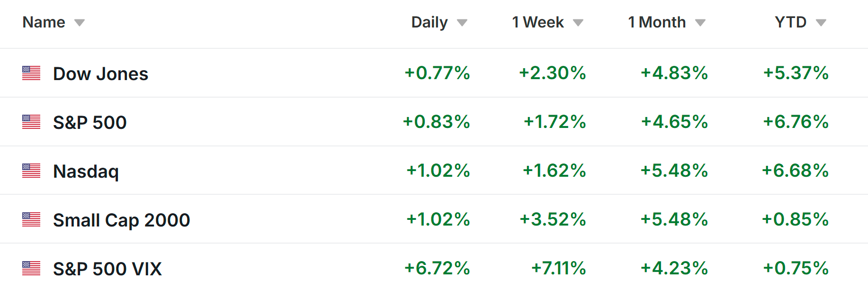868x290 pixels.
Task: Open the S&P 500 VIX link
Action: point(107,269)
